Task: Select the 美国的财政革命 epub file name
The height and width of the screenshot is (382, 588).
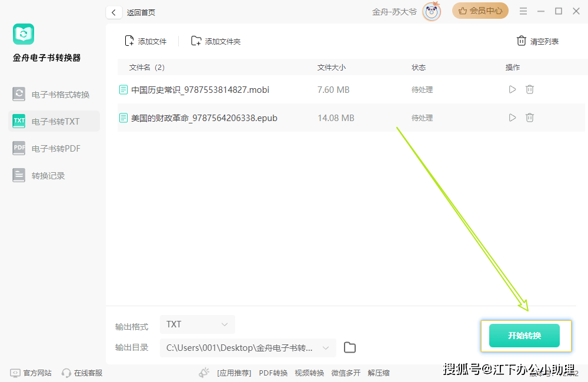Action: (205, 118)
